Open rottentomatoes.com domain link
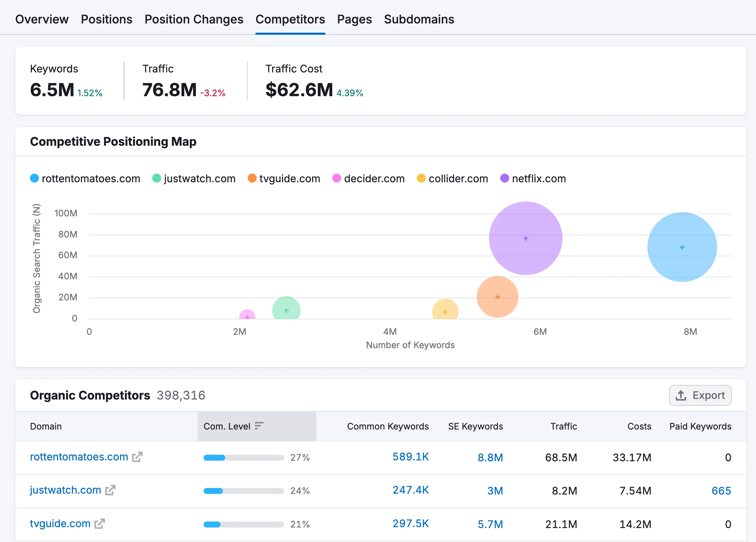Viewport: 756px width, 542px height. pos(79,457)
